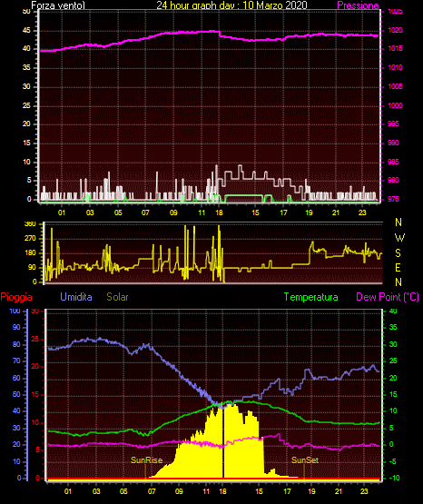The width and height of the screenshot is (423, 504).
Task: Click the green temperature axis value '40'
Action: (393, 311)
